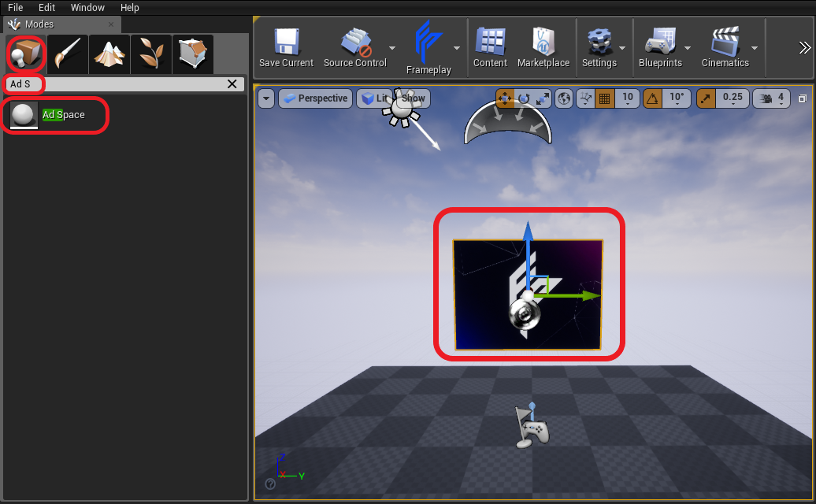Click the camera speed icon

coord(766,98)
